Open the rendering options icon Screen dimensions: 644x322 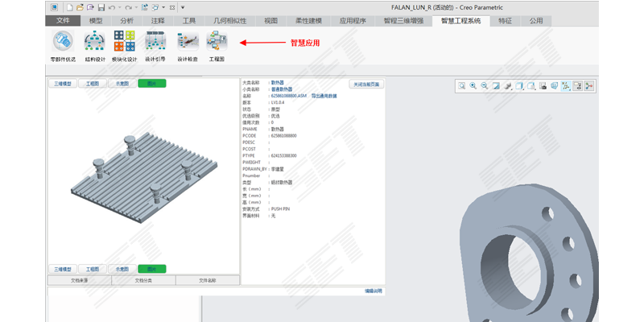[x=508, y=85]
